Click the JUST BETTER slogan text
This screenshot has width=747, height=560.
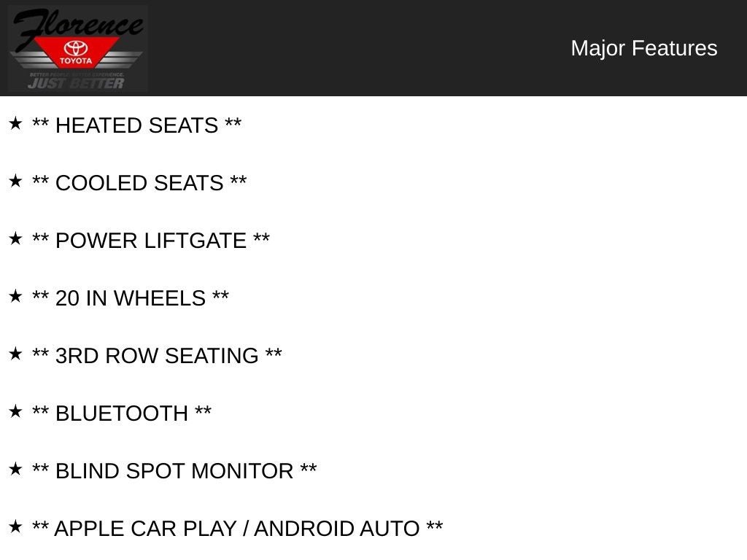[76, 83]
